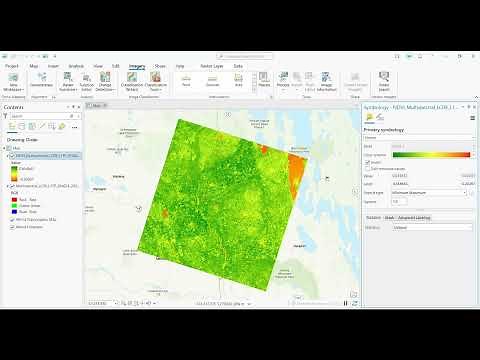List Contents by selection
The image size is (480, 360).
(x=32, y=127)
